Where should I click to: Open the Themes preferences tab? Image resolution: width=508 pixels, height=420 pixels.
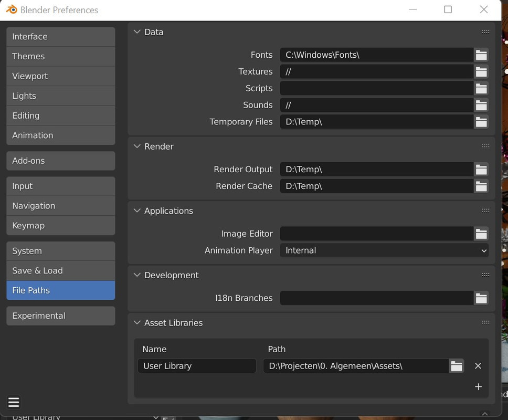click(x=60, y=56)
